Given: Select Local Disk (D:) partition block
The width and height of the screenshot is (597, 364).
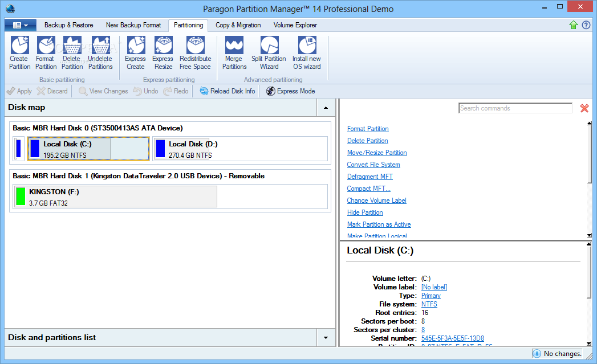Looking at the screenshot, I should pos(240,149).
